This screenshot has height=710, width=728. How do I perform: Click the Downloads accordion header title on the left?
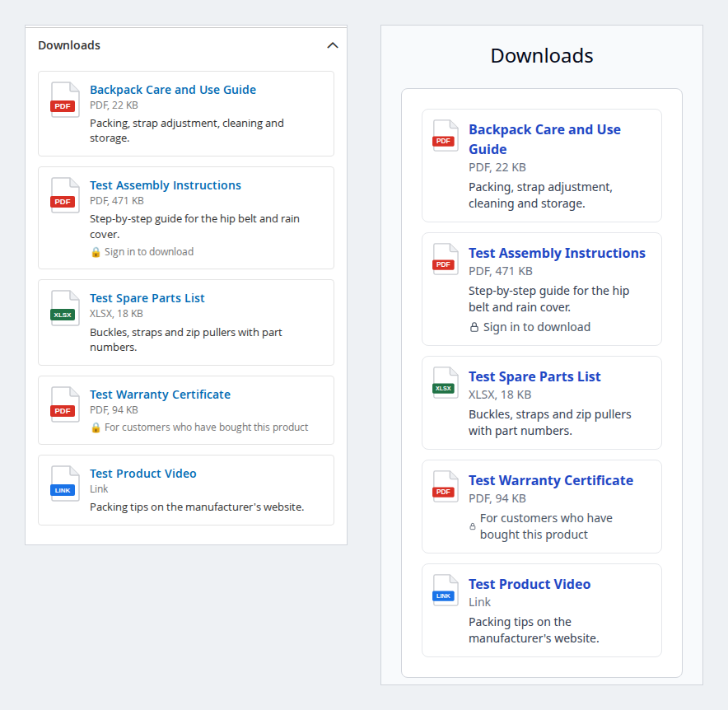pos(69,45)
